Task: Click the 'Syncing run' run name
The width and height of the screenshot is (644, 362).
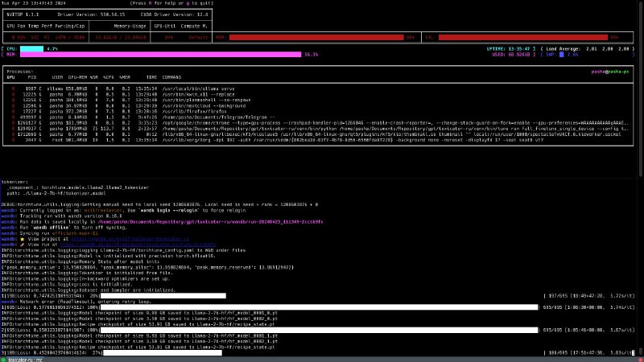Action: (75, 233)
